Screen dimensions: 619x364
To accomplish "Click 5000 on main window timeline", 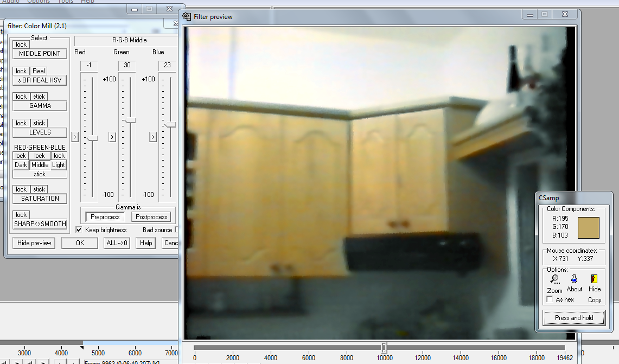I will [x=98, y=353].
